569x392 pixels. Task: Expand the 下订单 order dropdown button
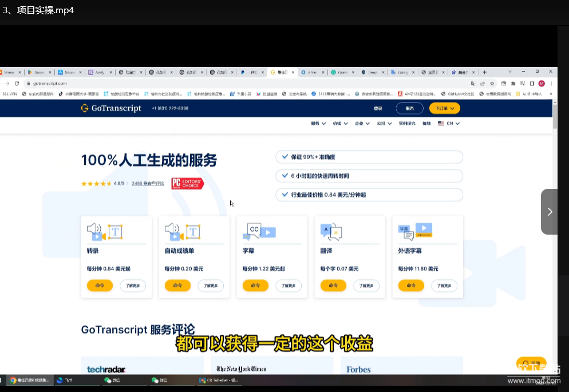445,108
